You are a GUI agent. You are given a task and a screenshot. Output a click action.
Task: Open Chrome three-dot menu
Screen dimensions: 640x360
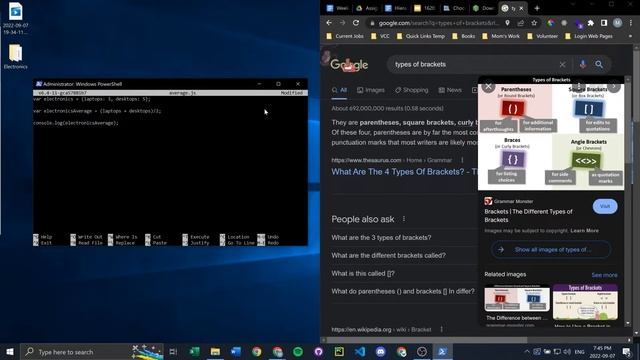coord(631,23)
